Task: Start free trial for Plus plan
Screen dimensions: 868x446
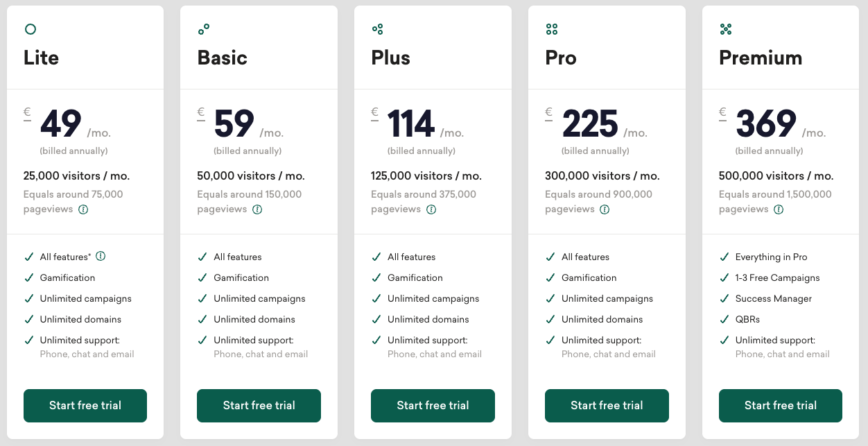Action: [x=433, y=406]
